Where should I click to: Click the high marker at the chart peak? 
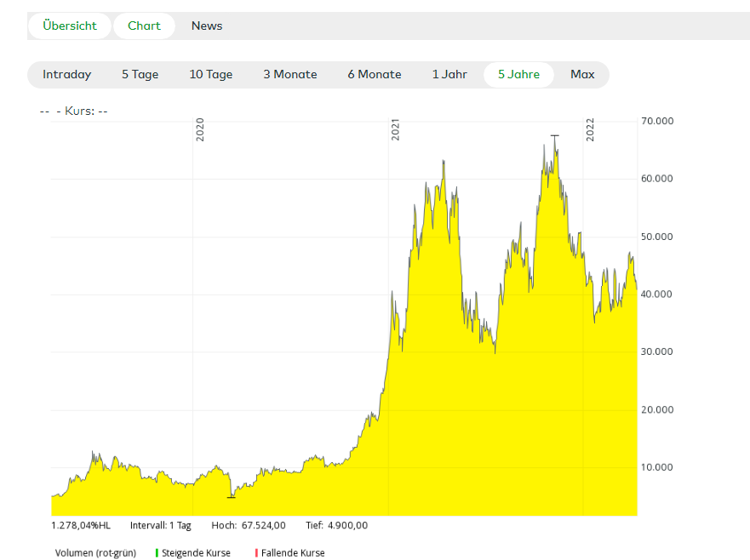point(555,135)
